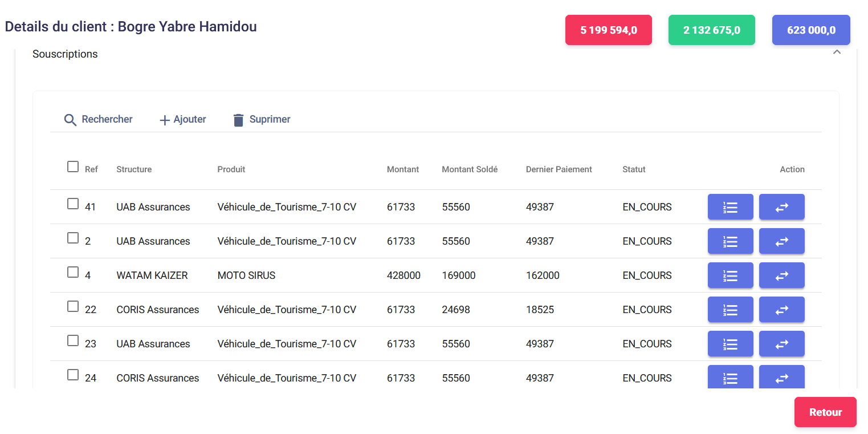
Task: Click the Dernier Paiement column header
Action: pyautogui.click(x=559, y=169)
